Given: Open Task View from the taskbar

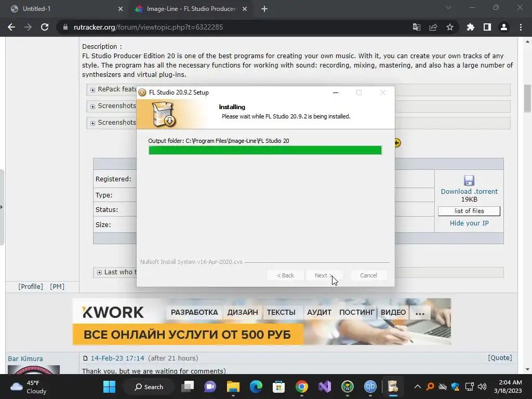Looking at the screenshot, I should tap(187, 387).
